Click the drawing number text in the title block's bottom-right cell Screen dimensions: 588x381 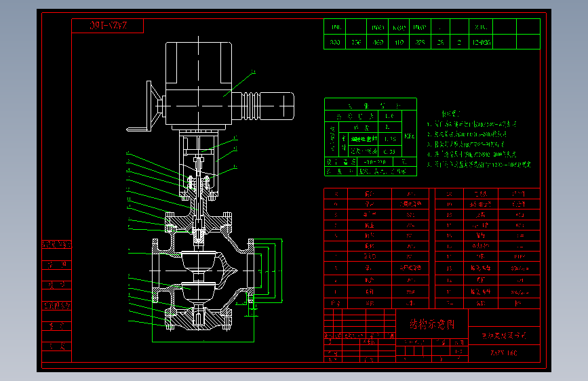pos(504,353)
